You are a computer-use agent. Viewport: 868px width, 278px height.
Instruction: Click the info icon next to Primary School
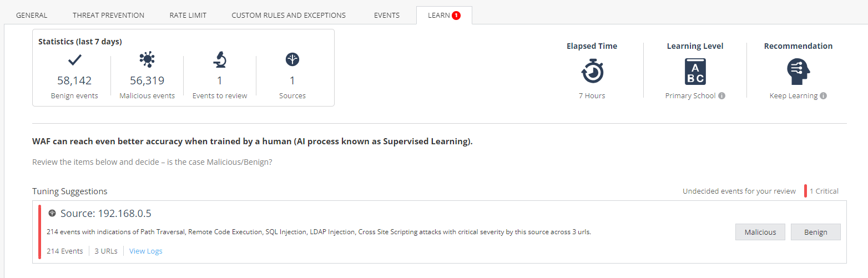[x=721, y=95]
